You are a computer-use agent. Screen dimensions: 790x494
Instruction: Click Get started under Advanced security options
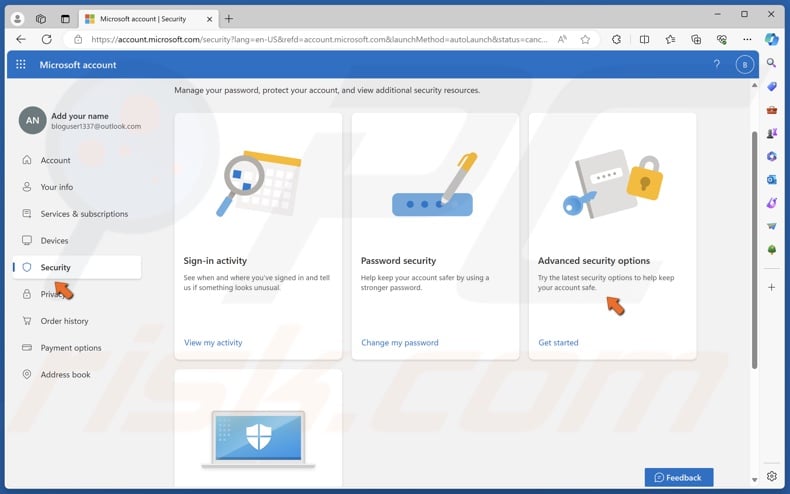click(558, 343)
